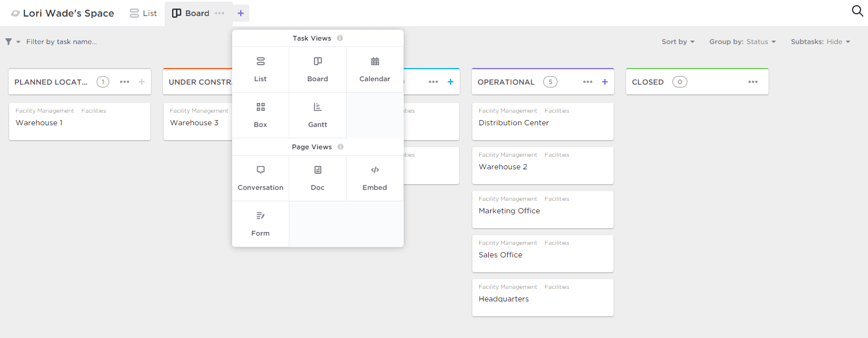Open the Closed column options menu
The image size is (868, 338).
(753, 82)
